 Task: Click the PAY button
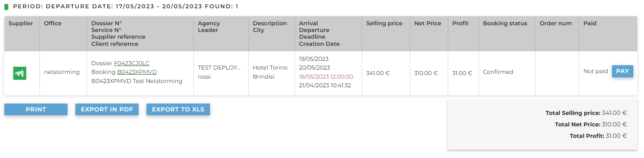click(622, 71)
